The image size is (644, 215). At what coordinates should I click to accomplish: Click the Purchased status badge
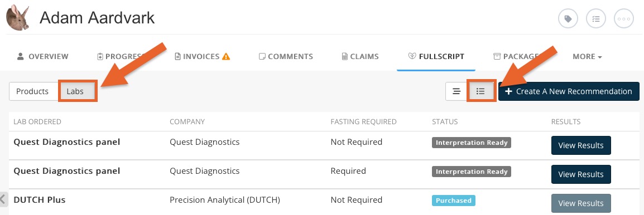[454, 201]
